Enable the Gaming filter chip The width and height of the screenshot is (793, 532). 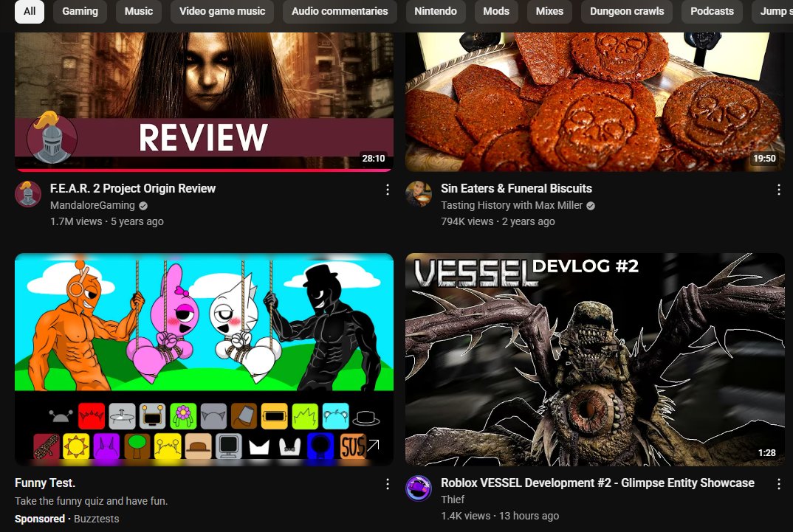80,11
